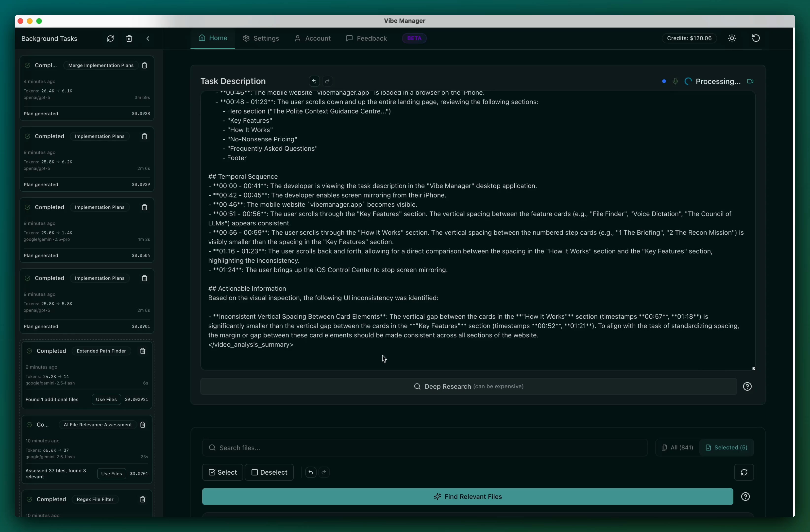The image size is (810, 532).
Task: Open the Feedback tab
Action: click(x=366, y=38)
